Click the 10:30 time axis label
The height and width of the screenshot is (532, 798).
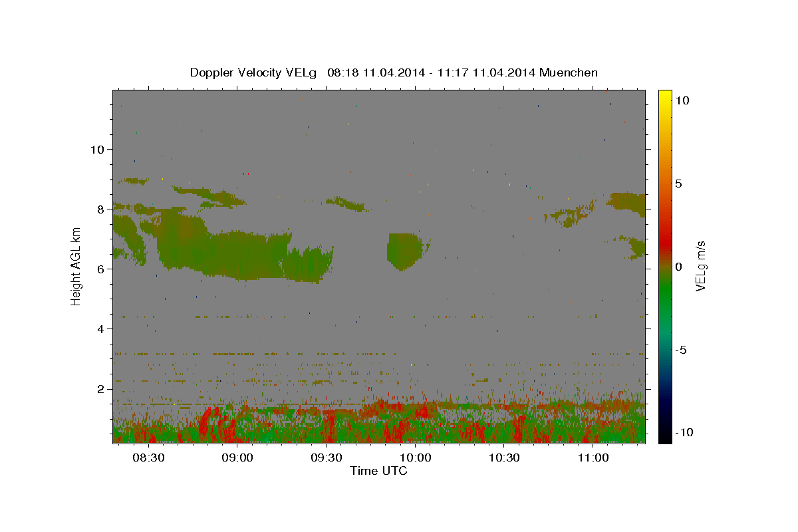tap(504, 458)
